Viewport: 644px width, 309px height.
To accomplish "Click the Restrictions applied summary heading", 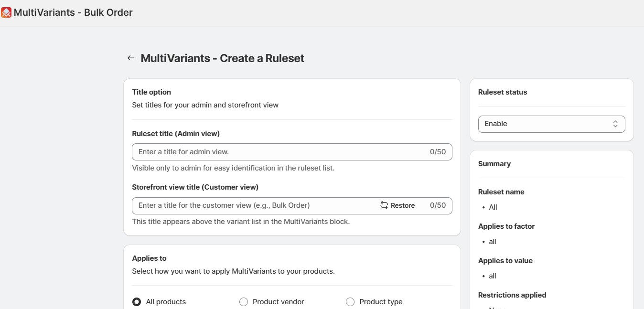I will [x=512, y=295].
